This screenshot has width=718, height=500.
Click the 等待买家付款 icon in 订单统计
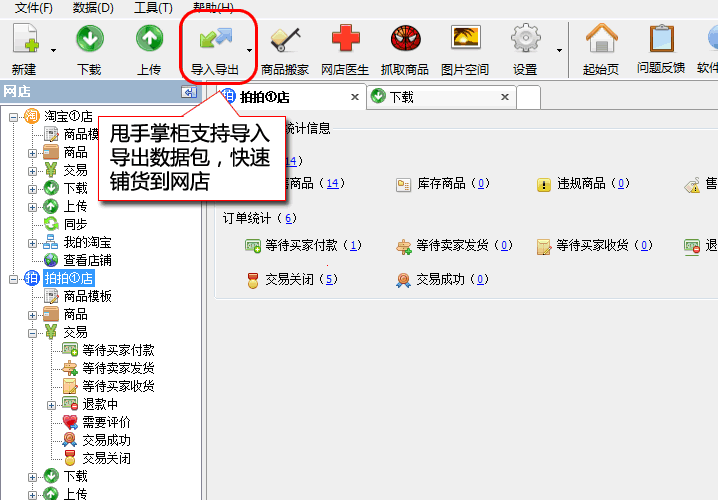coord(253,246)
